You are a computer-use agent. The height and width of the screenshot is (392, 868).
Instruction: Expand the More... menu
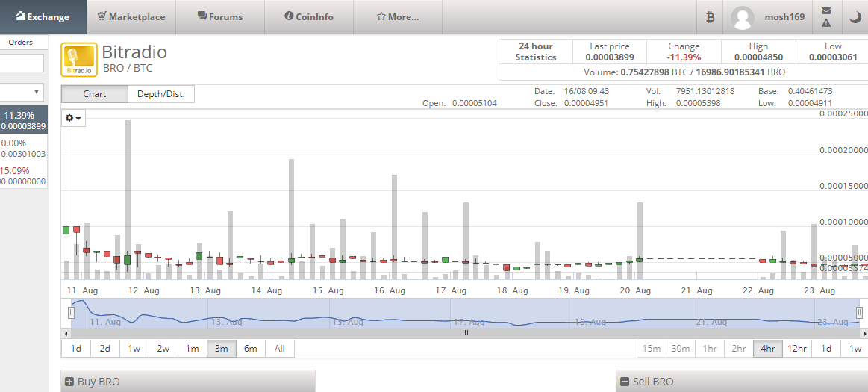(x=398, y=16)
